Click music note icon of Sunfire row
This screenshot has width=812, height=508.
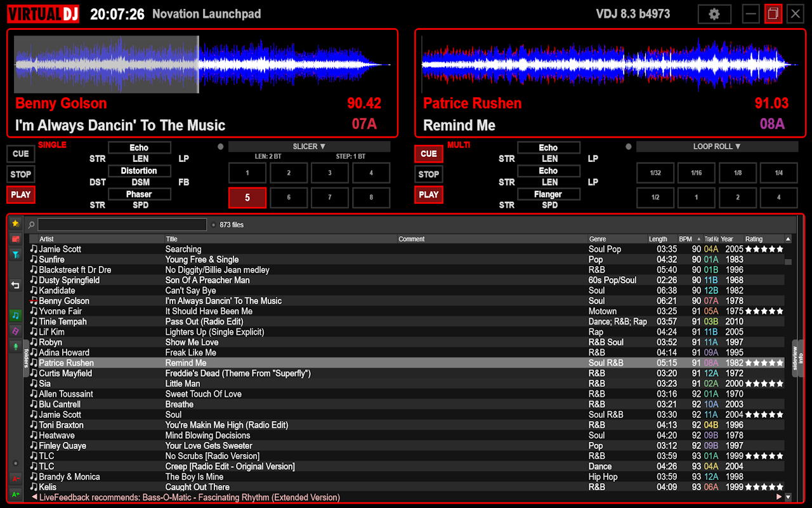[34, 259]
